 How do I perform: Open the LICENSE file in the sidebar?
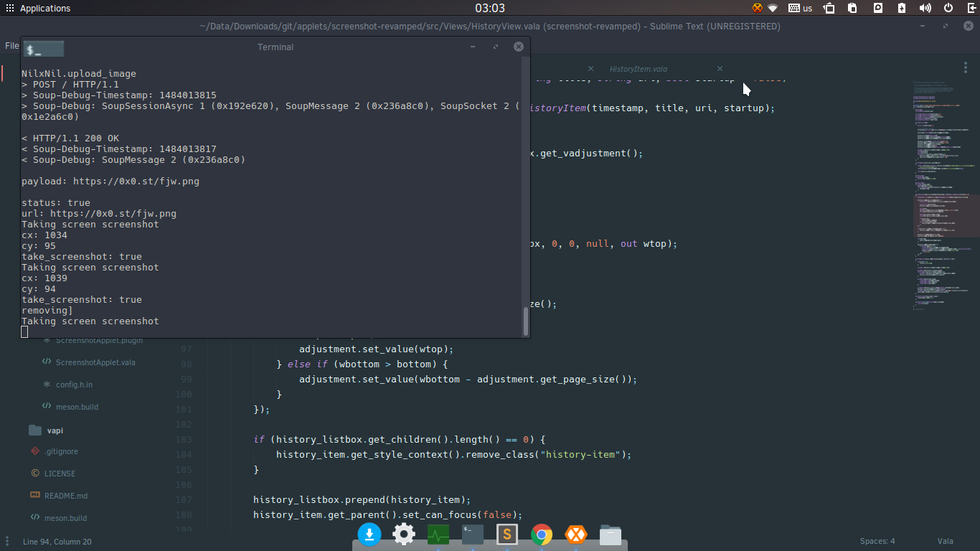click(x=60, y=474)
